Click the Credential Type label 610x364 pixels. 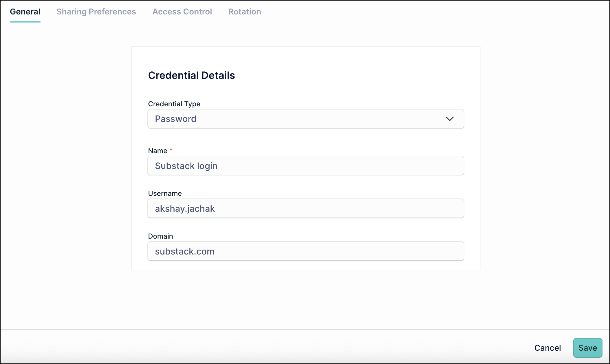174,104
